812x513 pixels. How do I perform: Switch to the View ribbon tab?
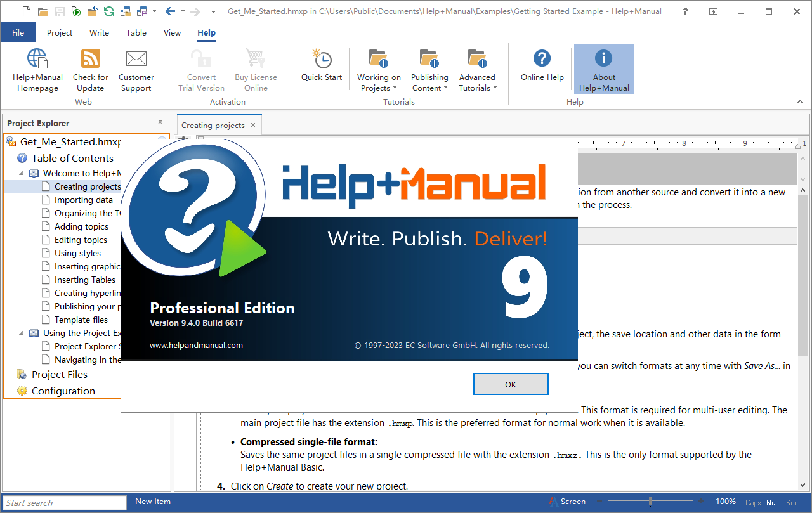tap(172, 33)
